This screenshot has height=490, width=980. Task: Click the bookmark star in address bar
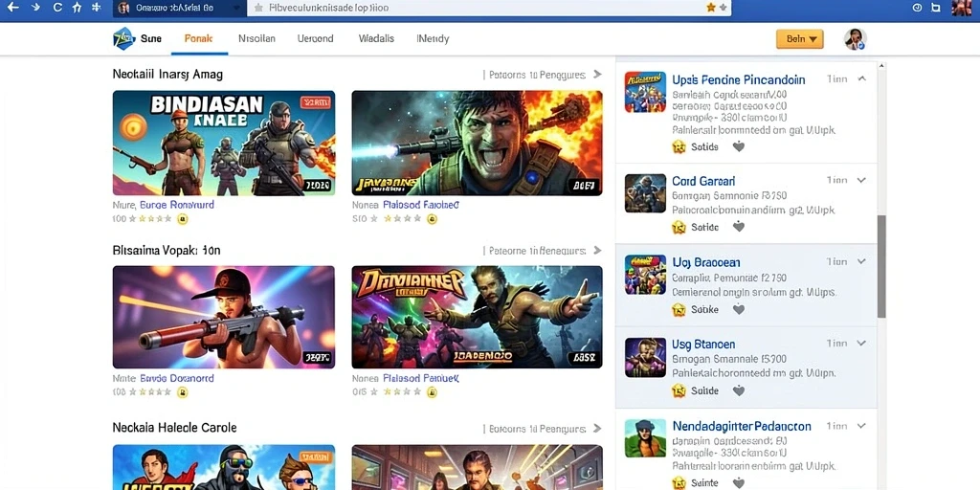[711, 8]
